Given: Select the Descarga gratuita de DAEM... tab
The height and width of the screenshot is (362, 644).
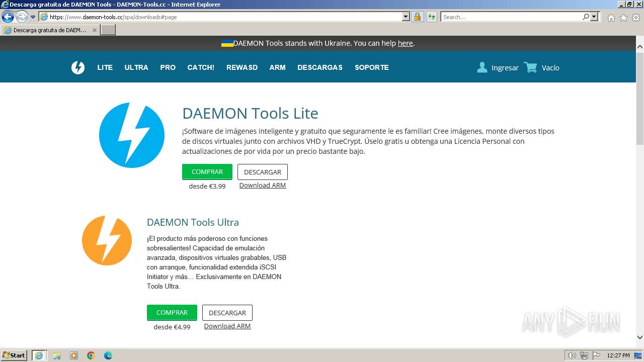Looking at the screenshot, I should [50, 30].
